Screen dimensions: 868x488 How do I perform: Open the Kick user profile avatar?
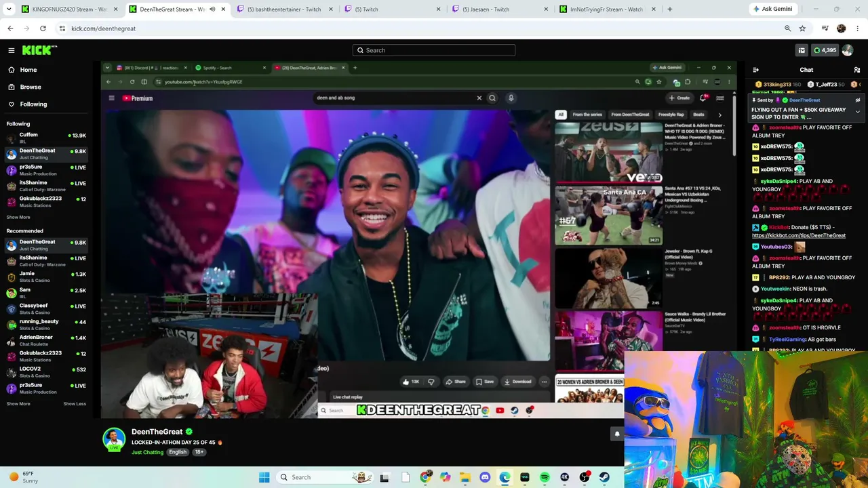click(x=848, y=50)
